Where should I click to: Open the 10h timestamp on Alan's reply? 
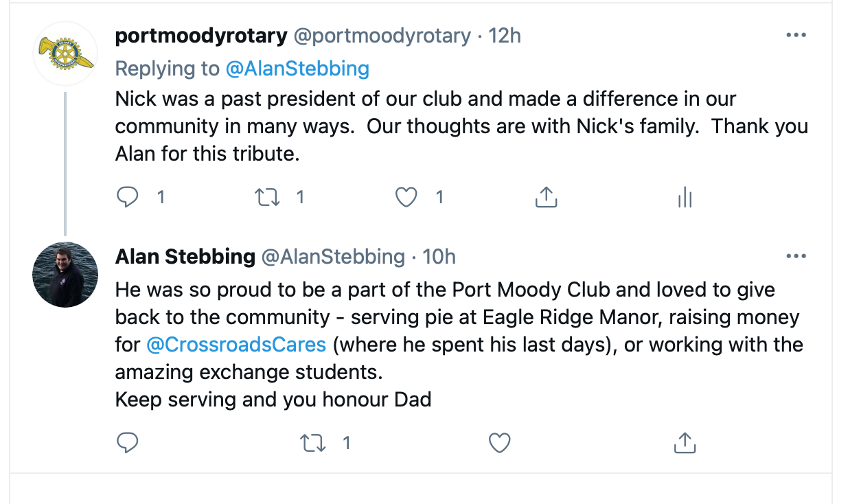click(439, 257)
